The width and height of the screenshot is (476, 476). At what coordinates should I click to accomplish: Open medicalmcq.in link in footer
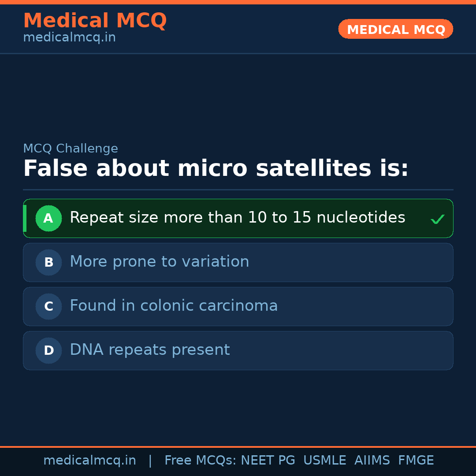pos(89,461)
